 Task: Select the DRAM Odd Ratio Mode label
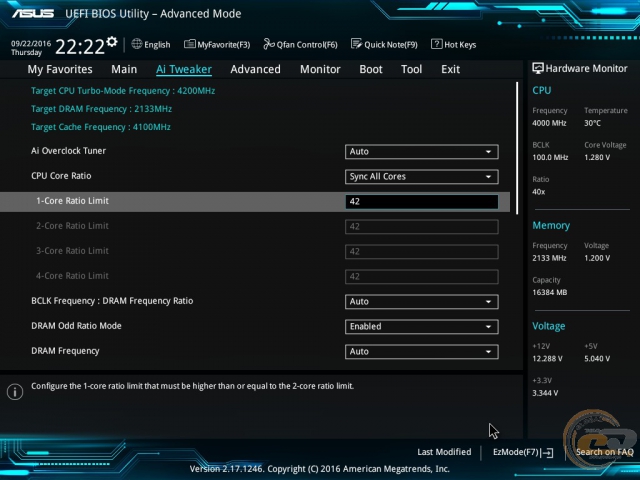76,326
